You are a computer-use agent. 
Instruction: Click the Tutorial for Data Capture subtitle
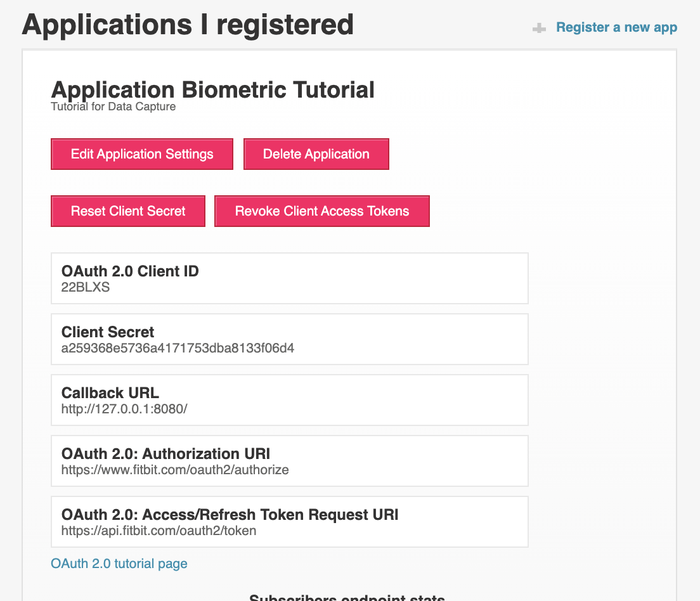[113, 107]
